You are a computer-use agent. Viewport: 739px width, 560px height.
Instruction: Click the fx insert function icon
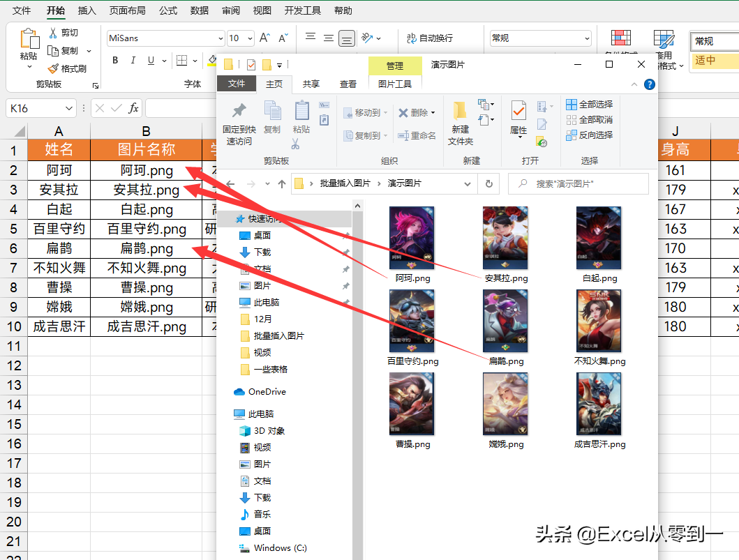tap(133, 108)
